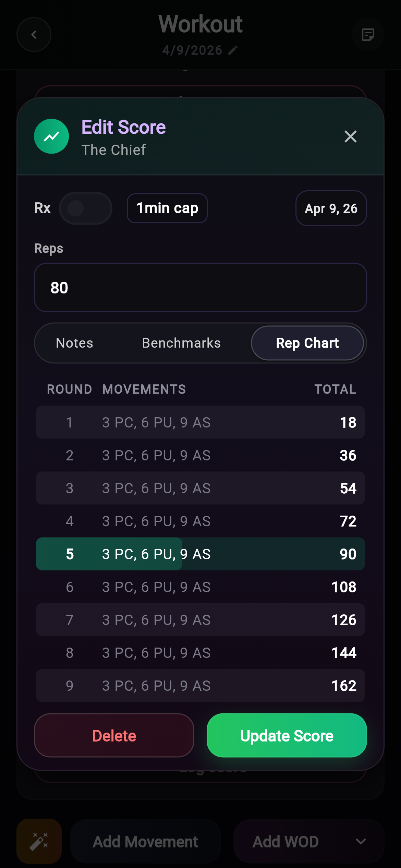Viewport: 401px width, 868px height.
Task: Close the Edit Score dialog
Action: pyautogui.click(x=350, y=136)
